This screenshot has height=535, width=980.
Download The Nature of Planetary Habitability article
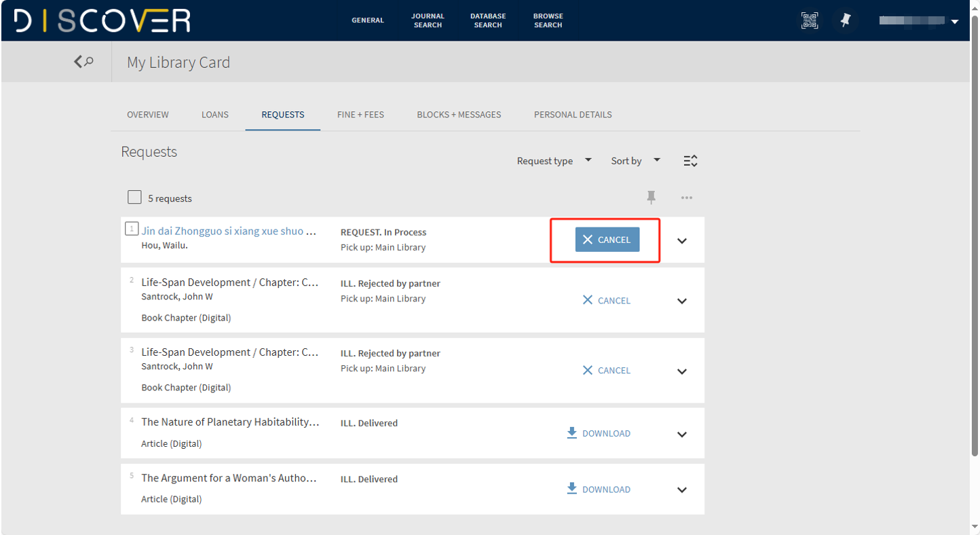(599, 433)
